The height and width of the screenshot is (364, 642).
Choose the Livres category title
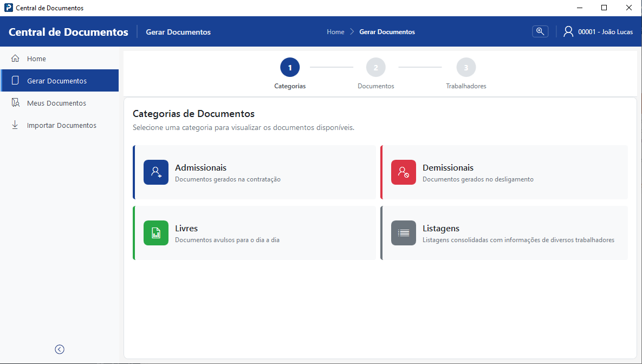coord(186,228)
